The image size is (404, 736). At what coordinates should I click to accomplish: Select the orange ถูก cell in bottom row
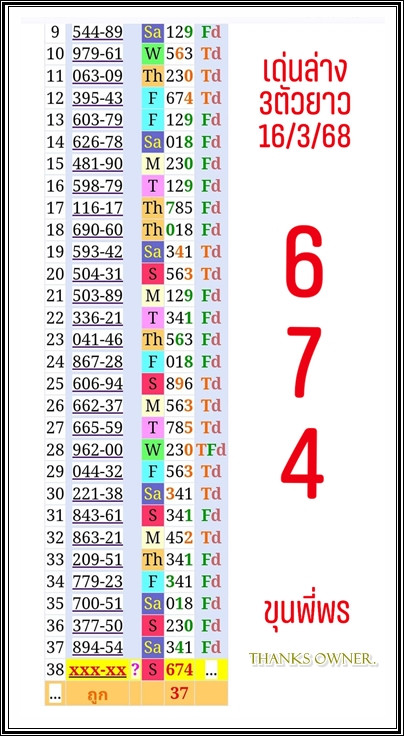tap(98, 694)
